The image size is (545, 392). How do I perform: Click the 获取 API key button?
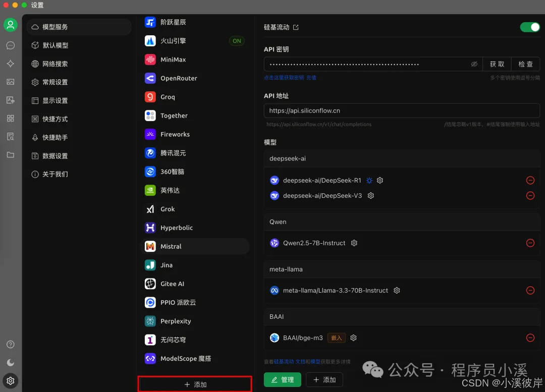click(x=497, y=64)
